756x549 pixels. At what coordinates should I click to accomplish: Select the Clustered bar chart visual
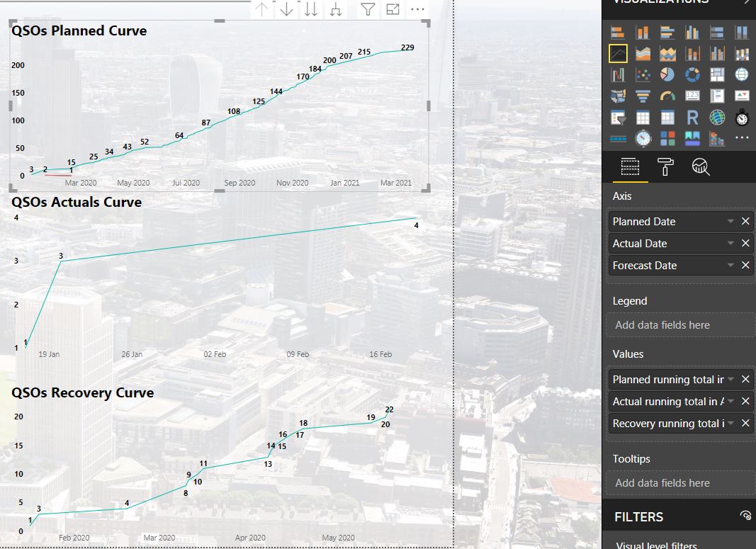667,33
